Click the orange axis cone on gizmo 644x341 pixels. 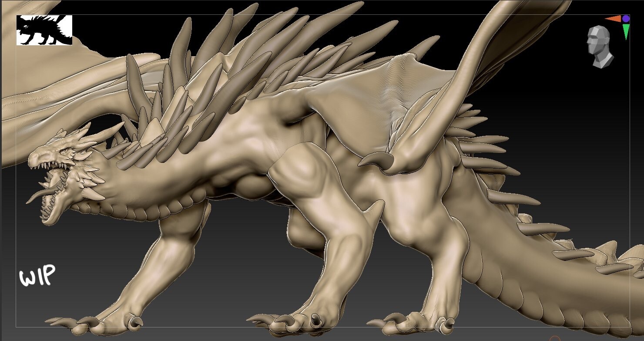[x=613, y=19]
